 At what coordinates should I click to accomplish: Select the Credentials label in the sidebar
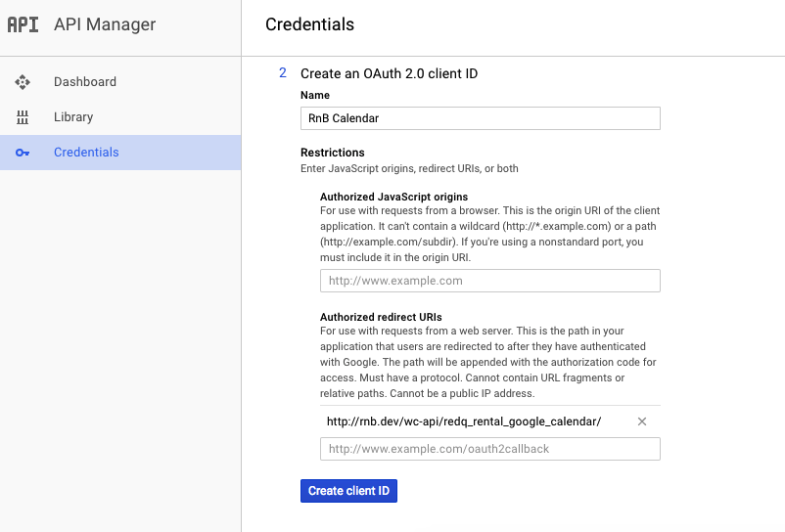pos(86,153)
